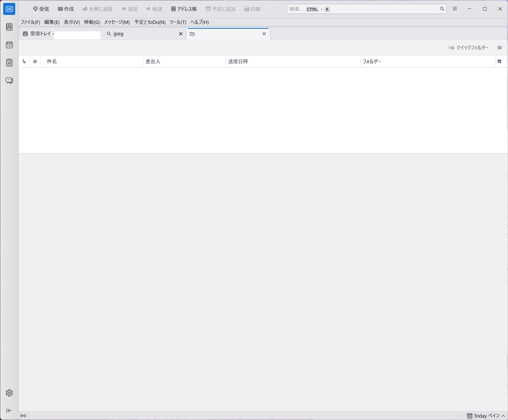The width and height of the screenshot is (508, 420).
Task: Open the Tasks space in sidebar
Action: [9, 63]
